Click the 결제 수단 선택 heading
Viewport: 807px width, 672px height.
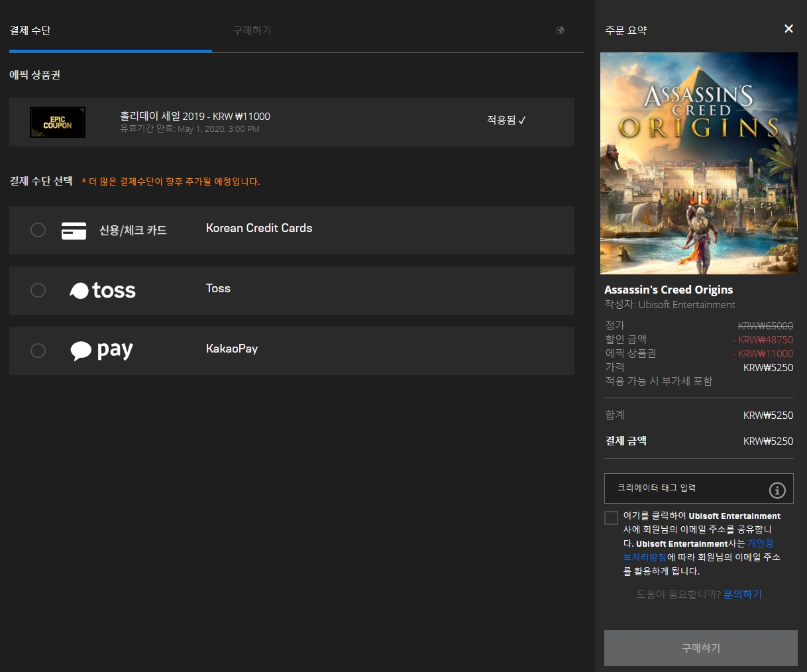coord(41,181)
